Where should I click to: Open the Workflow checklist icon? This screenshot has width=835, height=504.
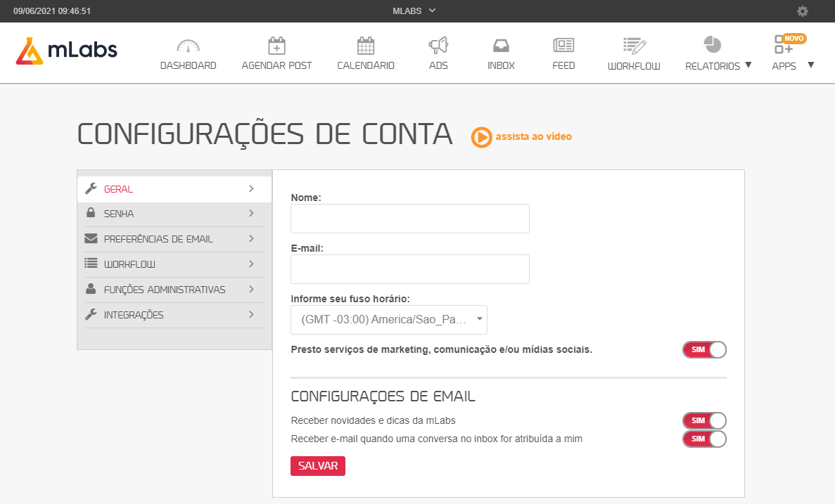point(633,44)
